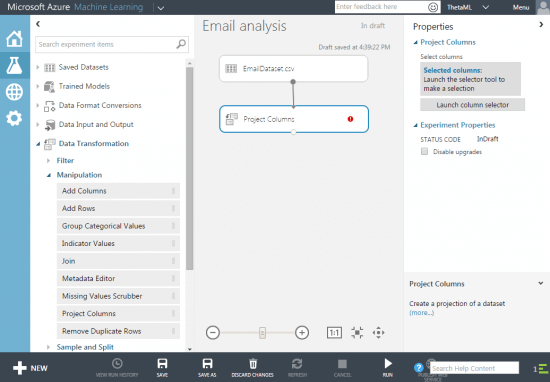Click the zoom slider handle

click(262, 332)
